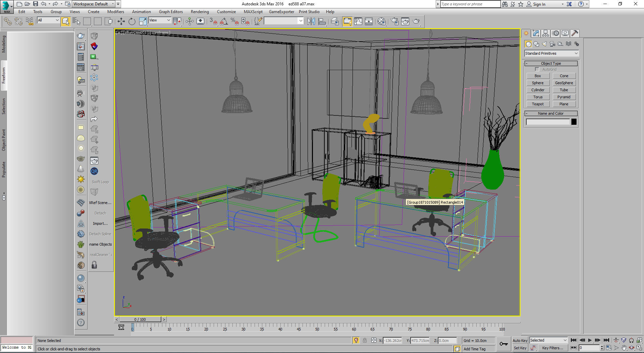Switch to the Hierarchy command panel tab
This screenshot has height=353, width=644.
click(x=545, y=33)
